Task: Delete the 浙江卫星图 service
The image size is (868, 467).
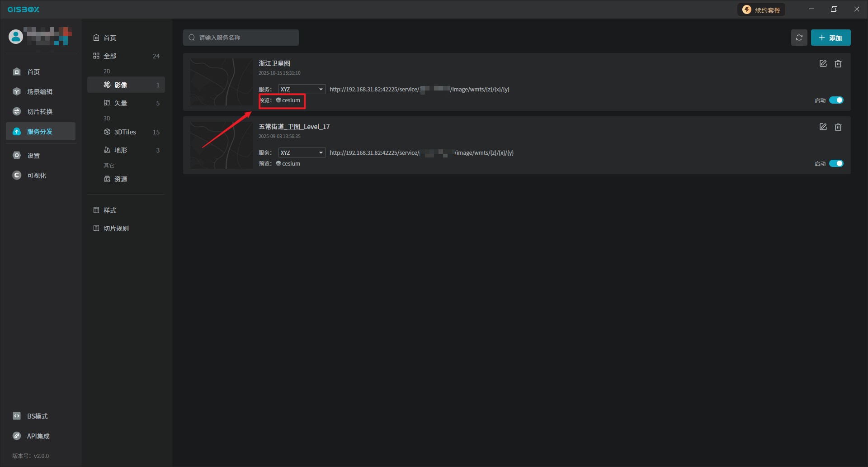Action: tap(838, 64)
